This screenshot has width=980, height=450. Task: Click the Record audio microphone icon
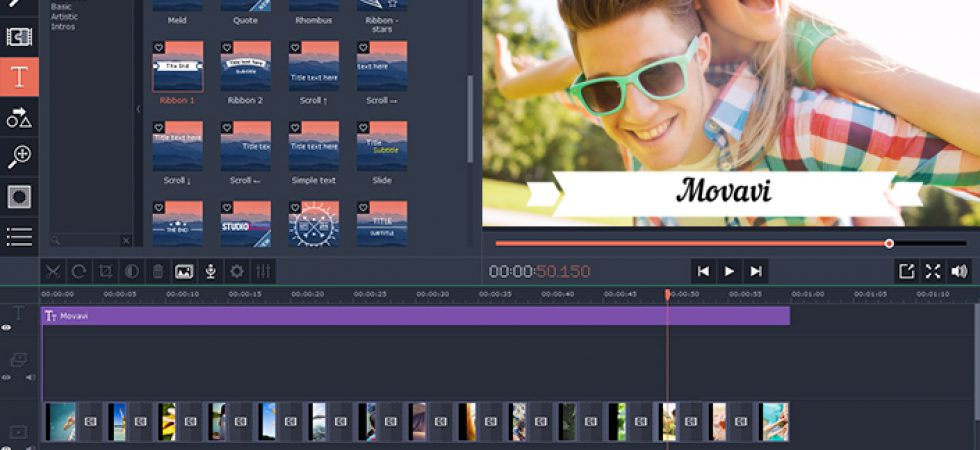211,271
